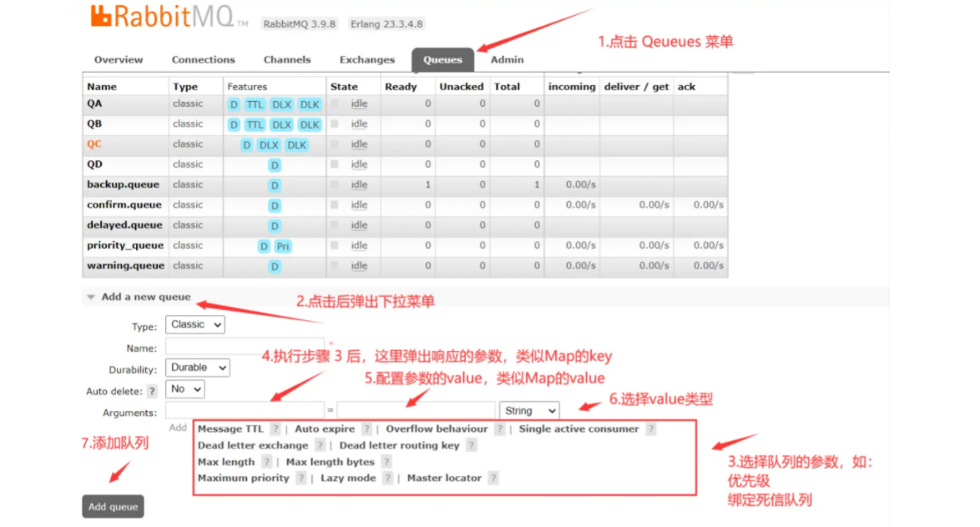Open the Auto delete No dropdown

tap(185, 389)
